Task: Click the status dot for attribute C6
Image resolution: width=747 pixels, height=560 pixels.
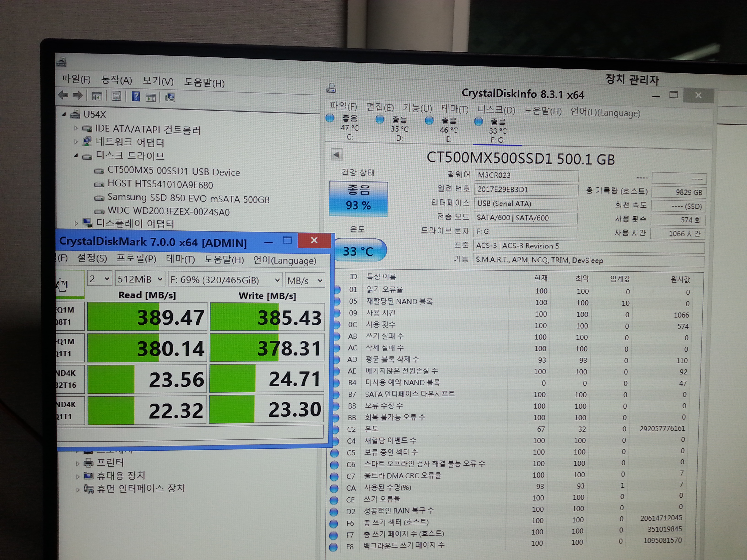Action: click(334, 465)
